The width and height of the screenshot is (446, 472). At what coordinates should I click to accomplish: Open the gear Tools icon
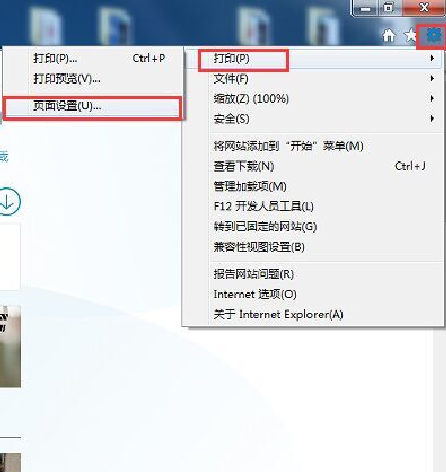(x=433, y=35)
